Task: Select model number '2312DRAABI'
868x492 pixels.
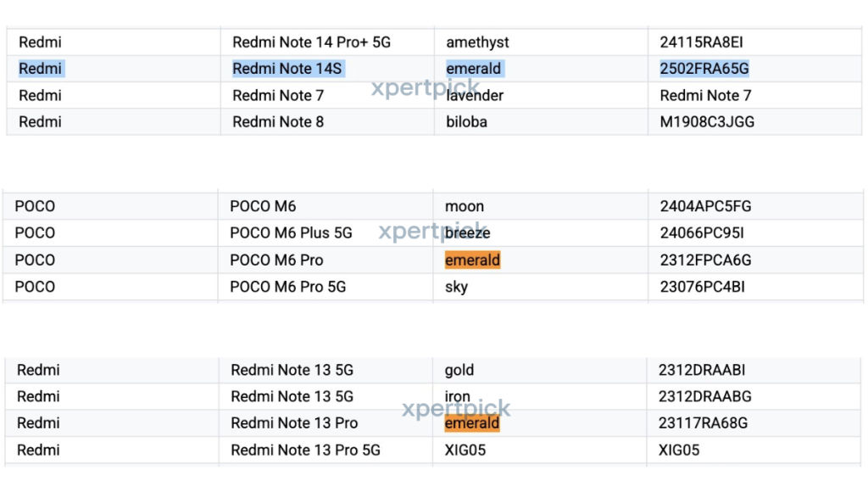Action: click(701, 370)
